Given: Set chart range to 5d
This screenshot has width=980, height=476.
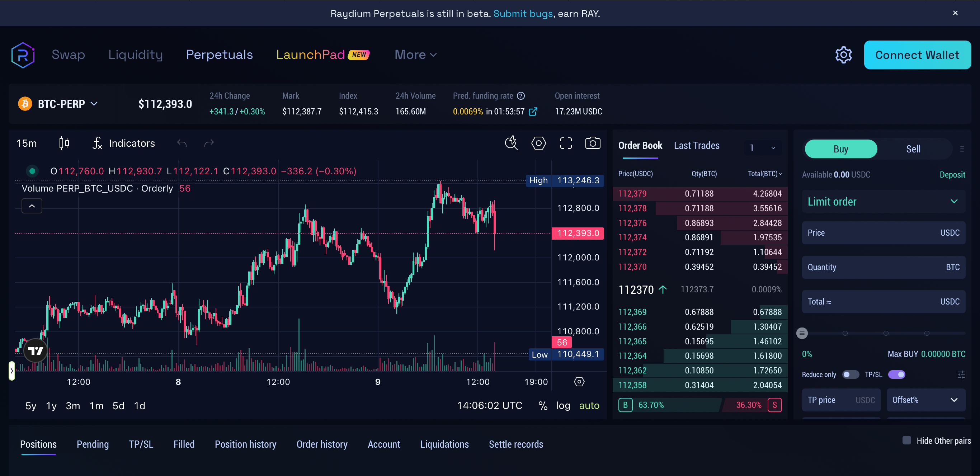Looking at the screenshot, I should coord(118,406).
